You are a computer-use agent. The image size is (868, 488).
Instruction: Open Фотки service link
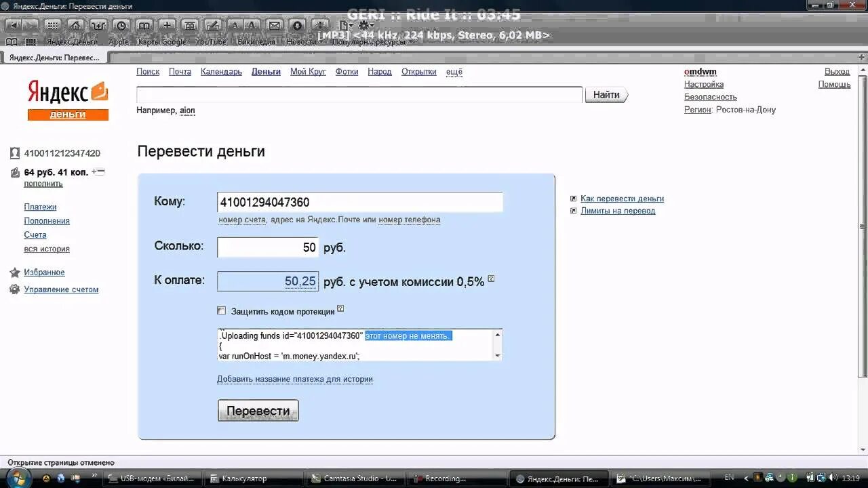pos(347,71)
